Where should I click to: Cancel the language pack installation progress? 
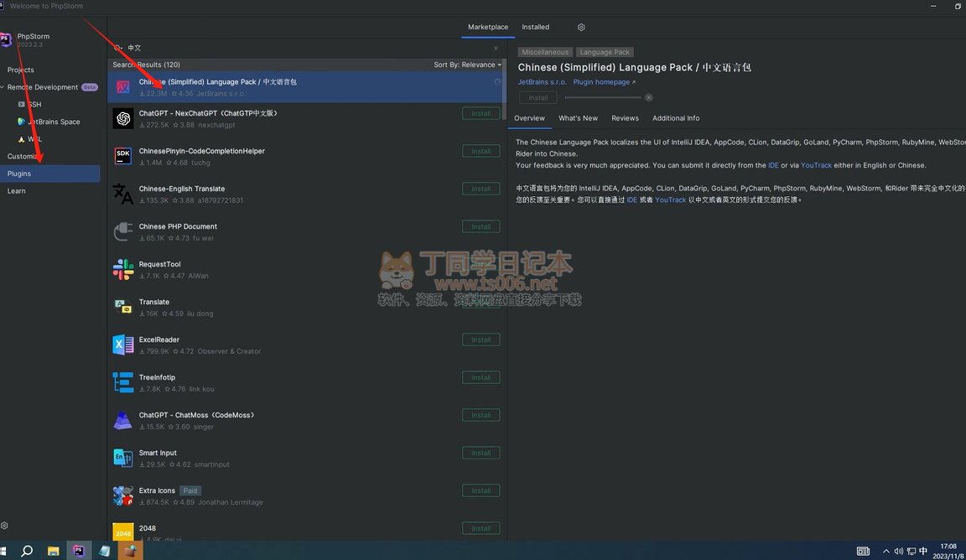(x=649, y=98)
